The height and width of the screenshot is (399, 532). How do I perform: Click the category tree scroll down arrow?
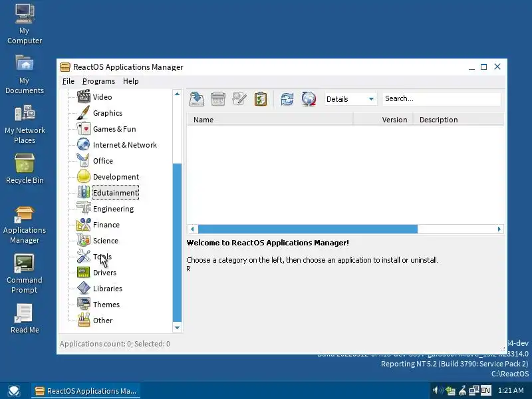[x=177, y=328]
